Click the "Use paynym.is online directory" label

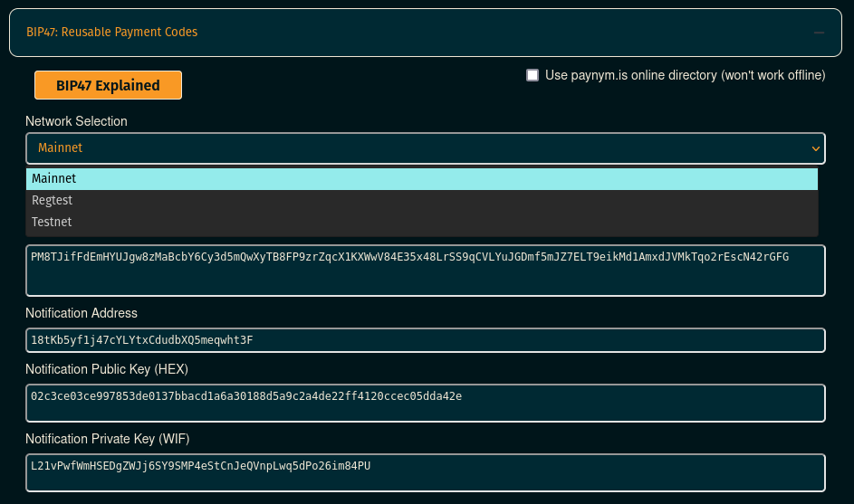coord(630,75)
